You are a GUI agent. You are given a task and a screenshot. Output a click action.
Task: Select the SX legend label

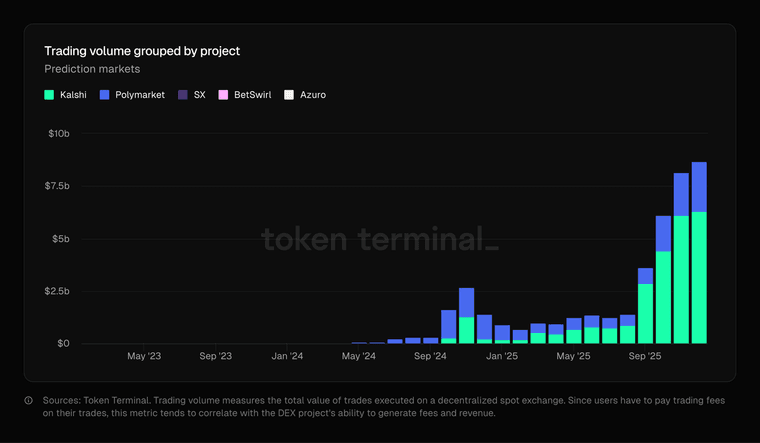click(199, 95)
